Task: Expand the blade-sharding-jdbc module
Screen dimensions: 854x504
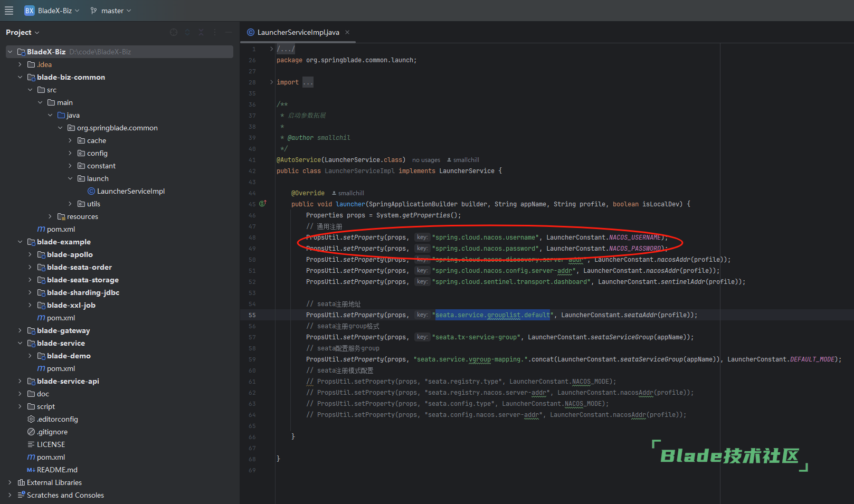Action: pos(30,292)
